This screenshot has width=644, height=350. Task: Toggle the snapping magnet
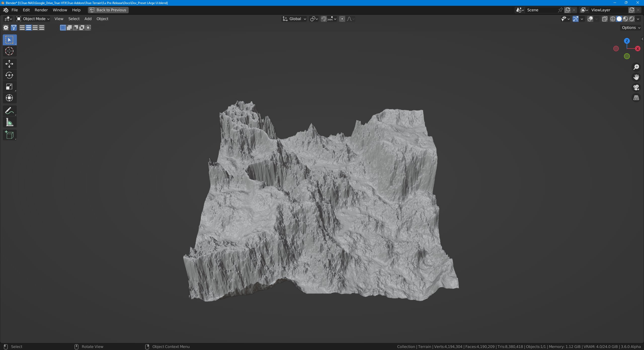pyautogui.click(x=324, y=19)
